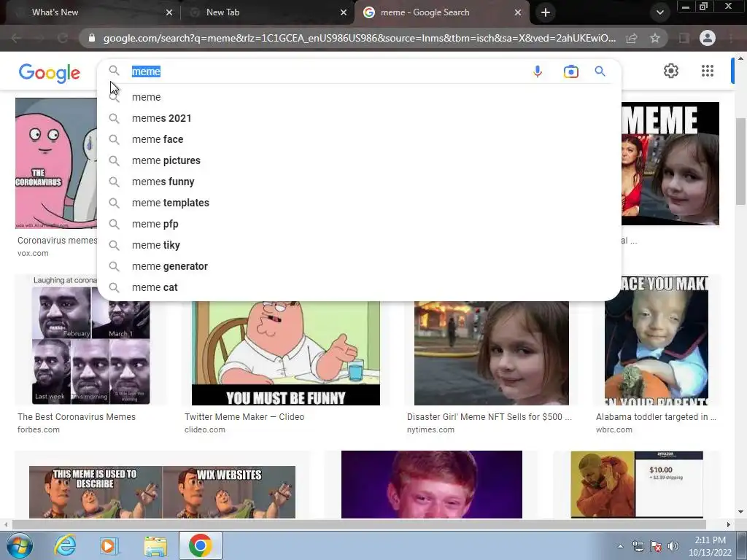Click the blue search magnifier button
This screenshot has height=560, width=747.
(x=600, y=71)
